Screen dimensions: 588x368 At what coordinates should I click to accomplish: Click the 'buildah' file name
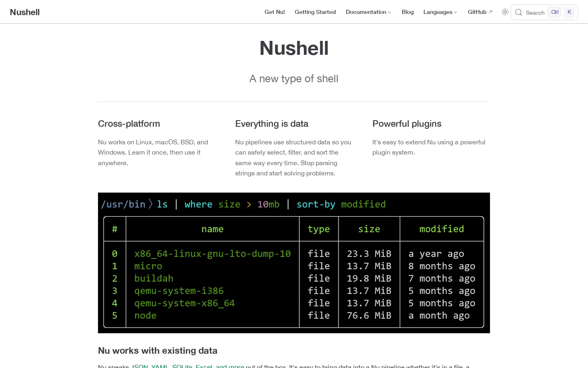coord(154,278)
